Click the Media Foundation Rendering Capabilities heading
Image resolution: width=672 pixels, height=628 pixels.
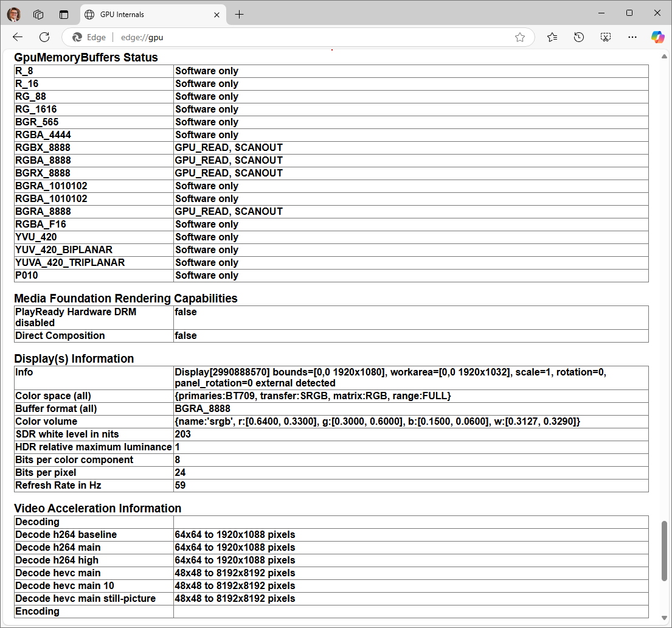pyautogui.click(x=126, y=298)
